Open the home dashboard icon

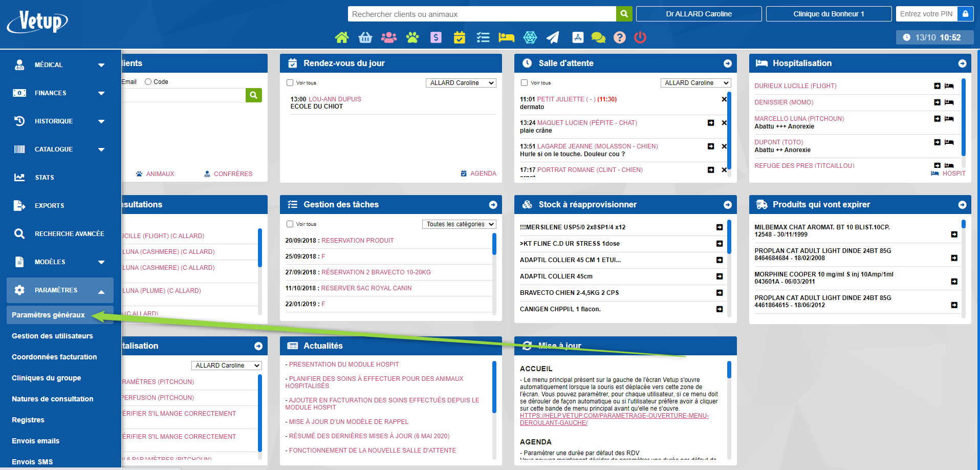coord(341,37)
